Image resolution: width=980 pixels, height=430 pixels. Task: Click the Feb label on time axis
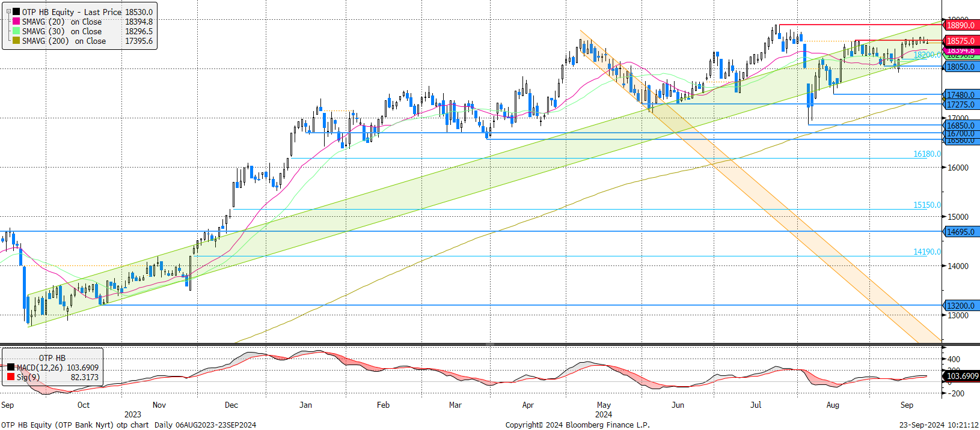coord(383,405)
